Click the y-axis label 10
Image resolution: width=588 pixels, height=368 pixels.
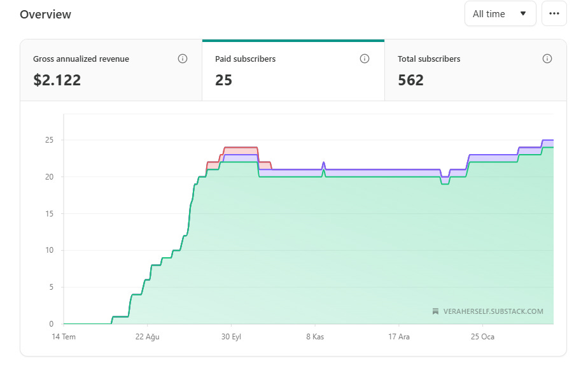click(x=50, y=250)
